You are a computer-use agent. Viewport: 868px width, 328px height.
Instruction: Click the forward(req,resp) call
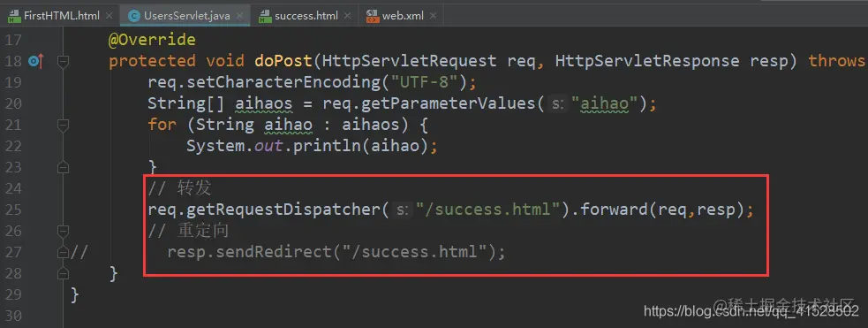[x=661, y=210]
